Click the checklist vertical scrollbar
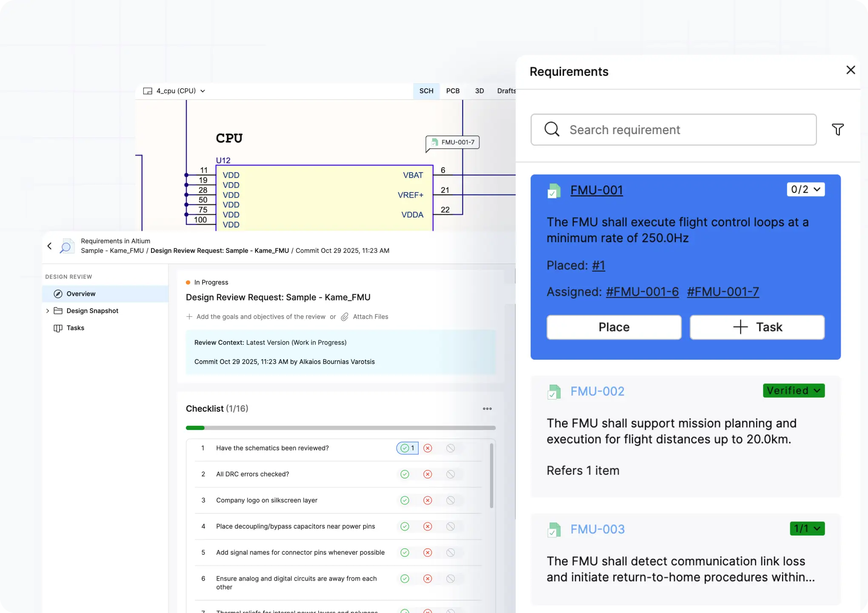Viewport: 868px width, 613px height. pos(491,476)
